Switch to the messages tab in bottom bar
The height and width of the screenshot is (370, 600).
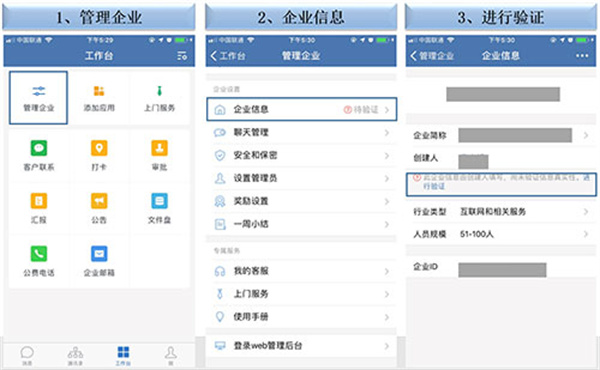[27, 355]
